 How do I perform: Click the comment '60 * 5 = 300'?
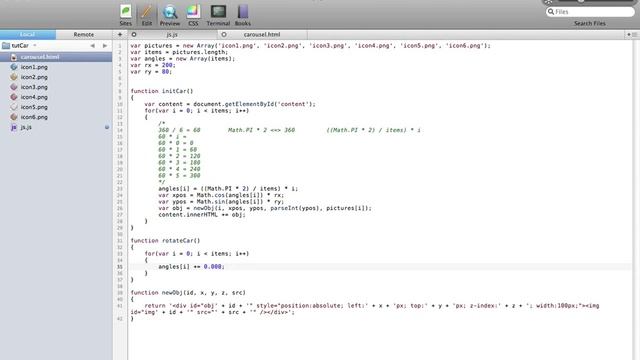pos(179,176)
